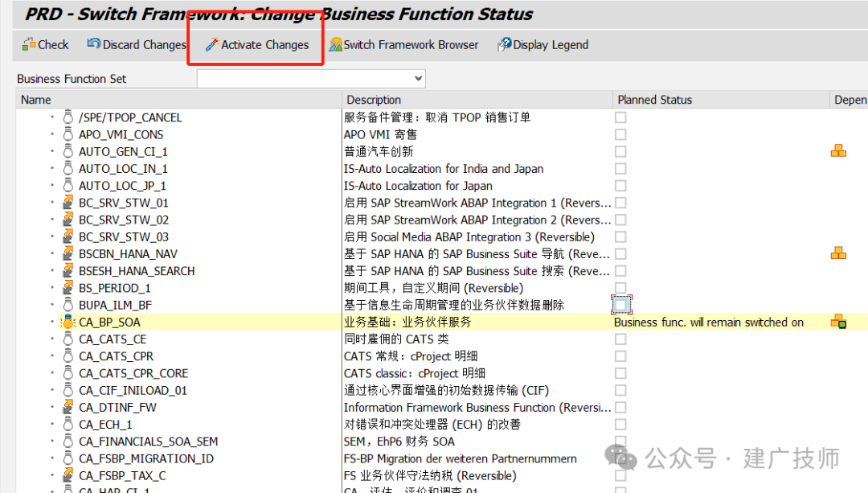The image size is (868, 493).
Task: Select the CA_FINANCIALS_SOA_SEM tree entry
Action: click(x=149, y=442)
